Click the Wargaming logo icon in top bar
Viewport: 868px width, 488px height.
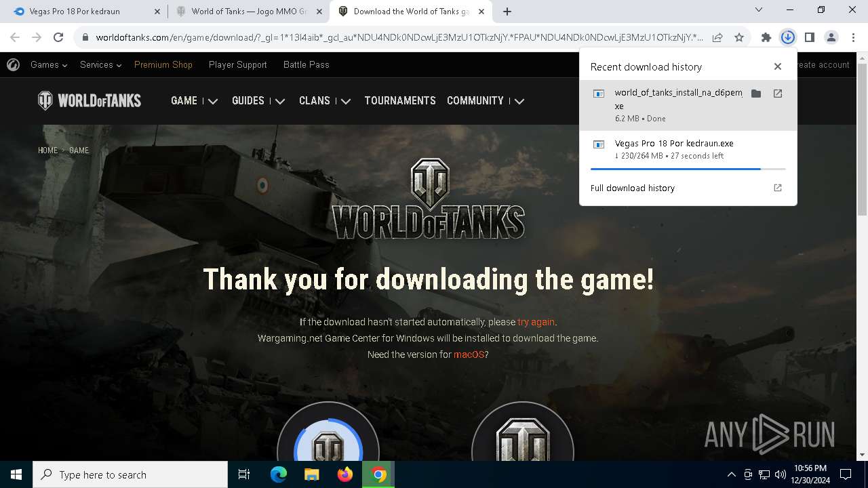click(13, 65)
